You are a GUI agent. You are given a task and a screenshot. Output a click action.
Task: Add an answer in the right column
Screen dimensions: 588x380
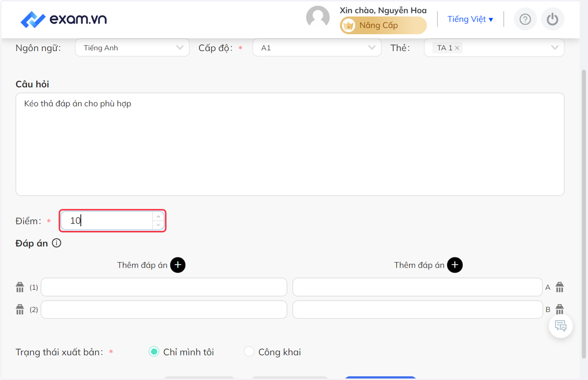click(x=455, y=265)
